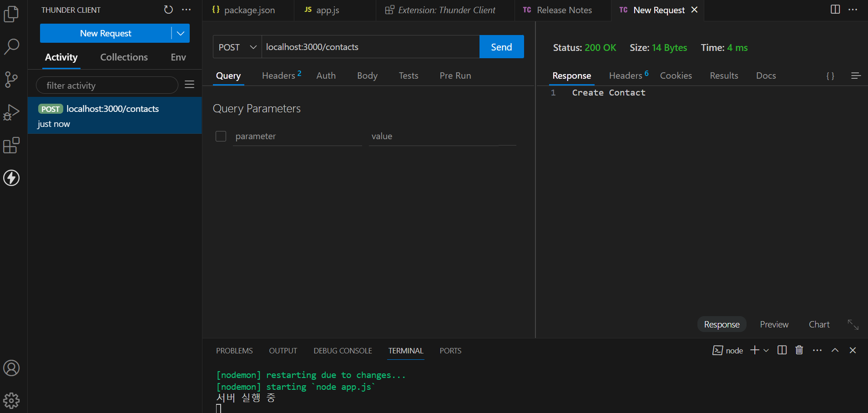Open the New Request dropdown arrow
Viewport: 868px width, 413px height.
click(x=181, y=33)
